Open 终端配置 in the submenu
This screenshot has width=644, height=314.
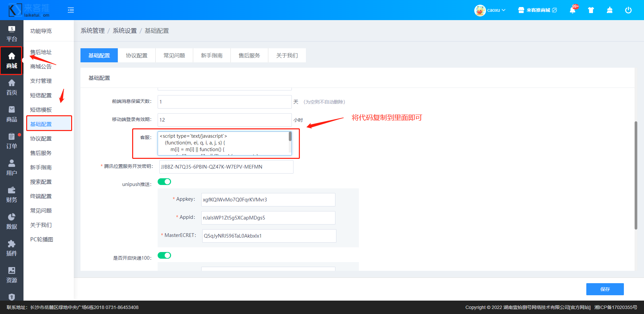click(41, 196)
